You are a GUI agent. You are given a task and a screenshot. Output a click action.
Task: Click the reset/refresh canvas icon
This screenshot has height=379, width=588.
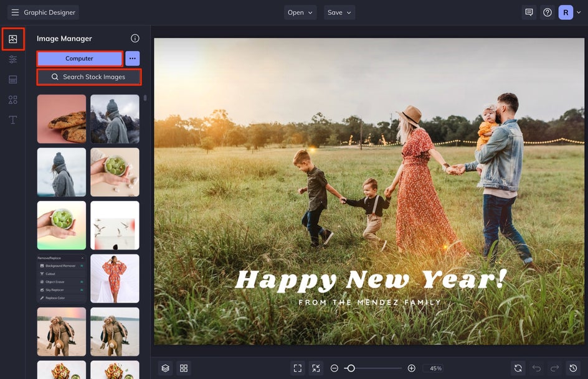coord(518,368)
